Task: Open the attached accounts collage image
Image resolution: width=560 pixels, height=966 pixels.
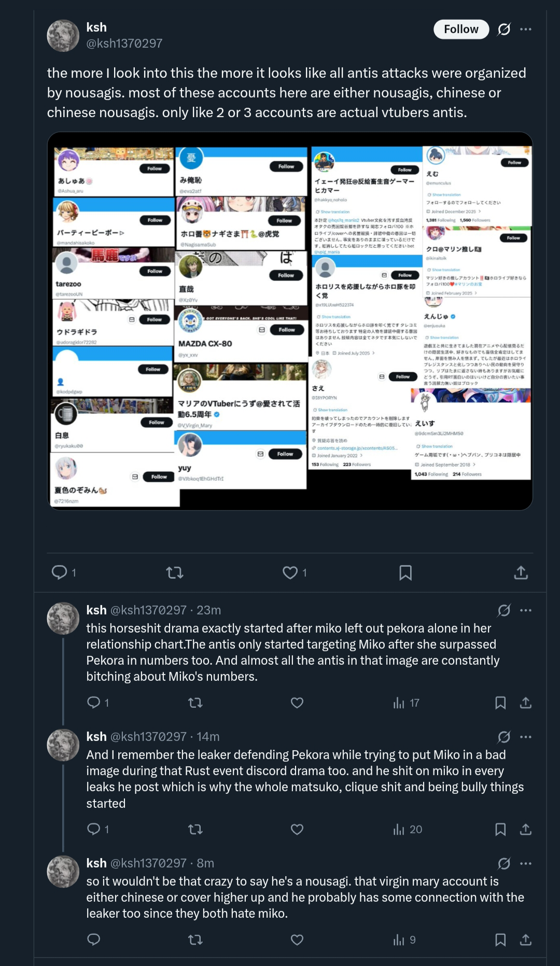Action: pos(290,321)
